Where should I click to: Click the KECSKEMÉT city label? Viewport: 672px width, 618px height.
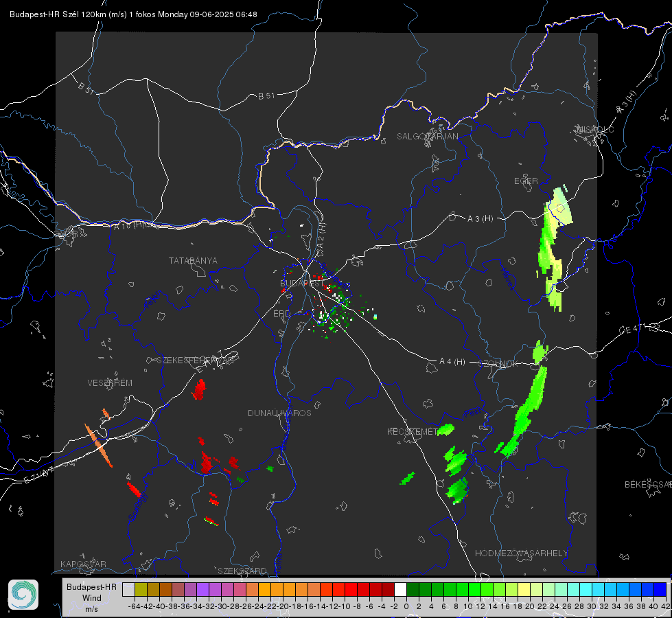tap(412, 431)
